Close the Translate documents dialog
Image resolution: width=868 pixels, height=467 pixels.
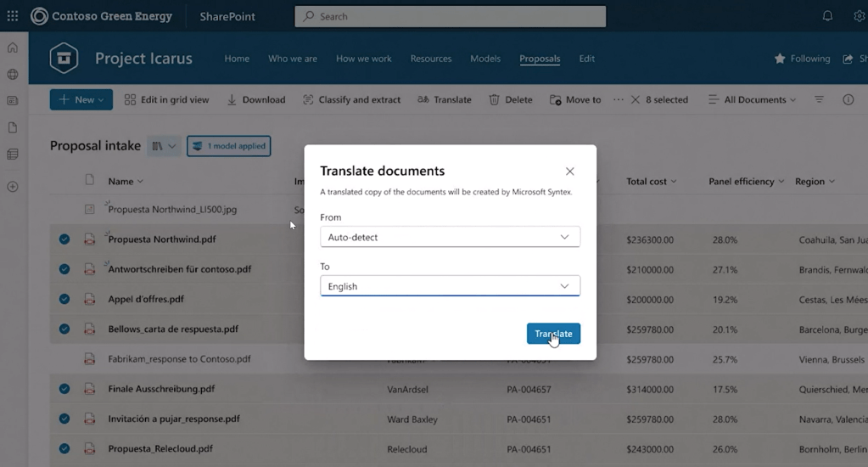coord(569,172)
